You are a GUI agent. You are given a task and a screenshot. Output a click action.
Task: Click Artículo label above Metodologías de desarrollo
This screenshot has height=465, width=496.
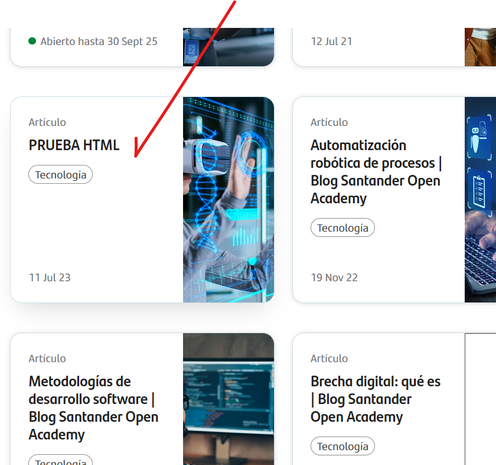point(47,358)
